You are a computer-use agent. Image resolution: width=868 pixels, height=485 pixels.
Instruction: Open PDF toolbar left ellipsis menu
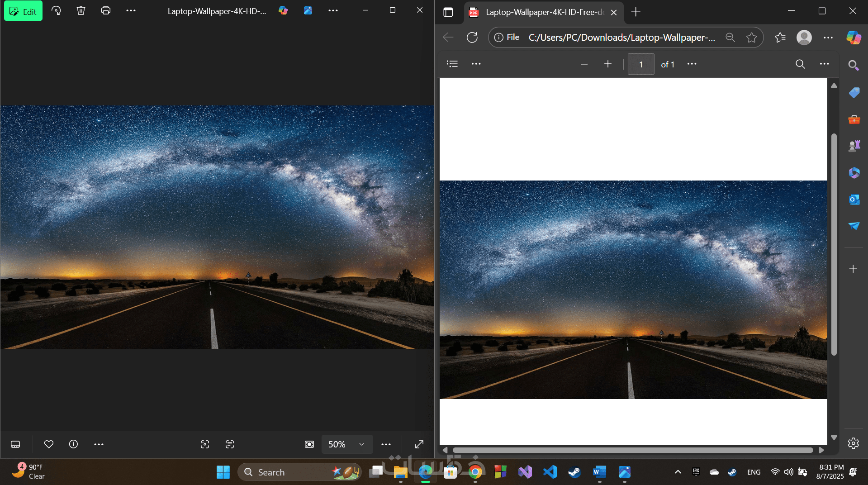476,64
